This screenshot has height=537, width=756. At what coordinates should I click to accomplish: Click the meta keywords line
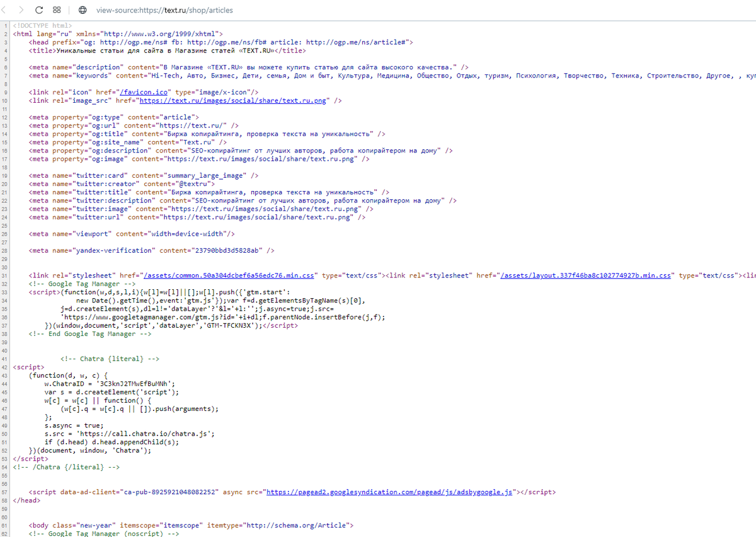point(392,76)
